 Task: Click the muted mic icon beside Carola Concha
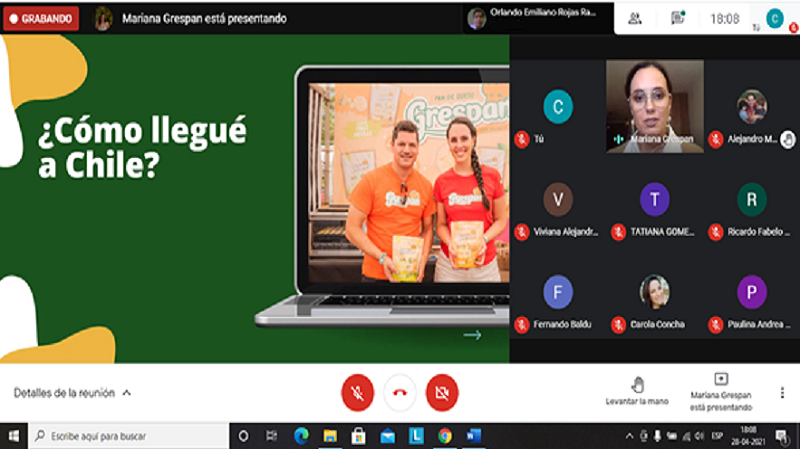618,325
